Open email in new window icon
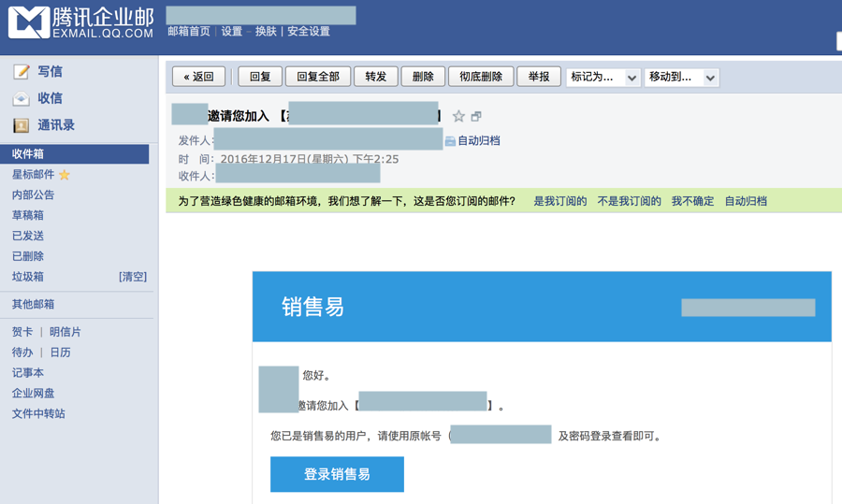The height and width of the screenshot is (504, 842). pos(476,116)
